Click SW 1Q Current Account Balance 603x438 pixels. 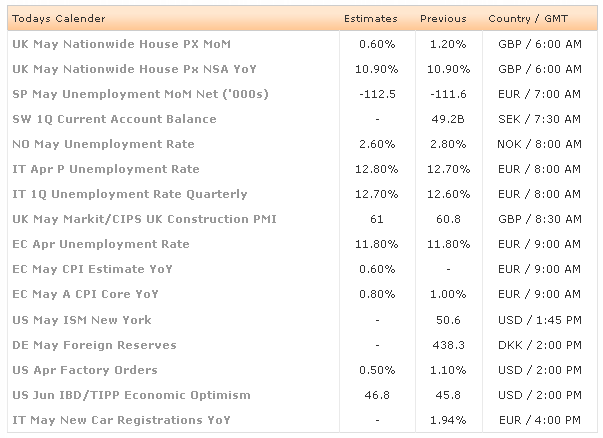coord(114,119)
